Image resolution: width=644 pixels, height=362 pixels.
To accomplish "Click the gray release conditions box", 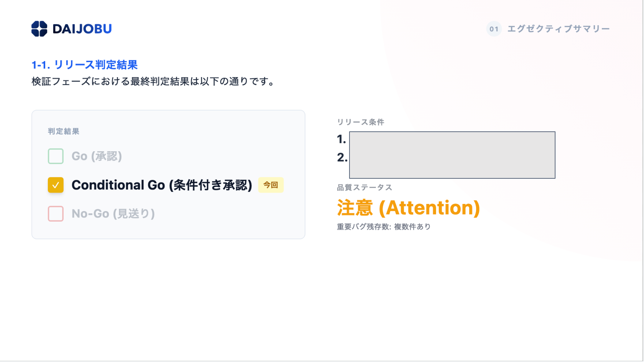I will (452, 155).
